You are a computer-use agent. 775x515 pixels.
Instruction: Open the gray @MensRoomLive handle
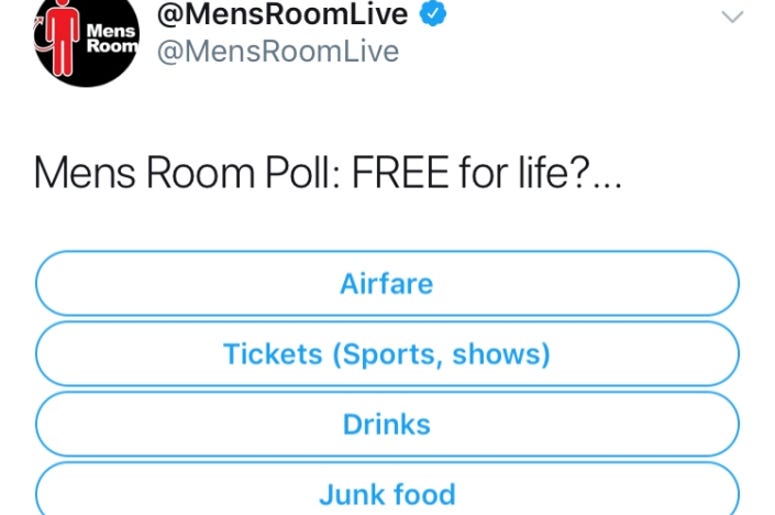click(278, 51)
